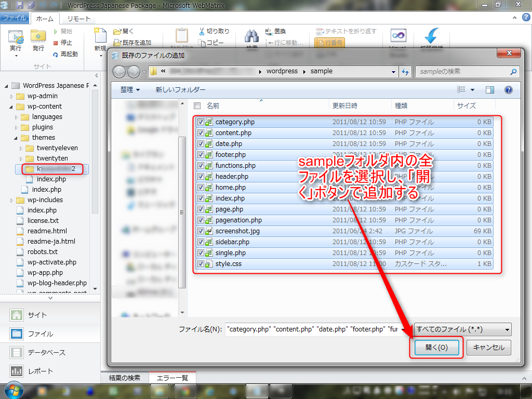Sort files by サイズ column
532x399 pixels.
coord(475,106)
